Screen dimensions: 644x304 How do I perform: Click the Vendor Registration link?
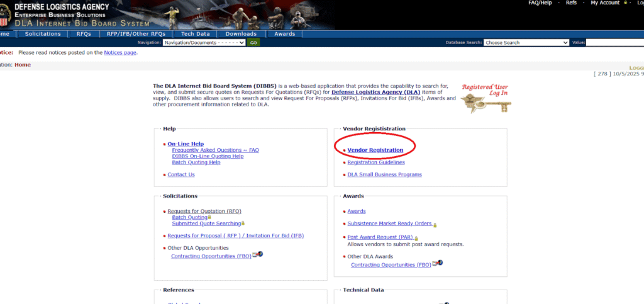(x=375, y=150)
